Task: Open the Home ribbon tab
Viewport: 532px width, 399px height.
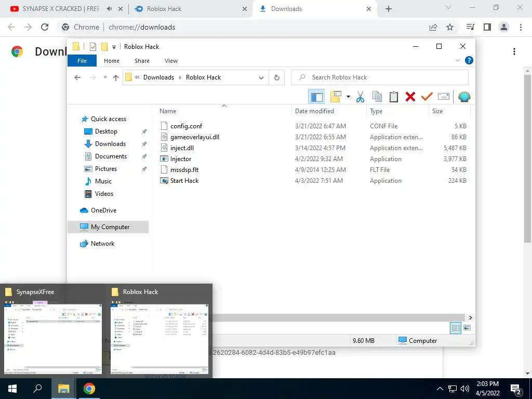Action: point(112,61)
